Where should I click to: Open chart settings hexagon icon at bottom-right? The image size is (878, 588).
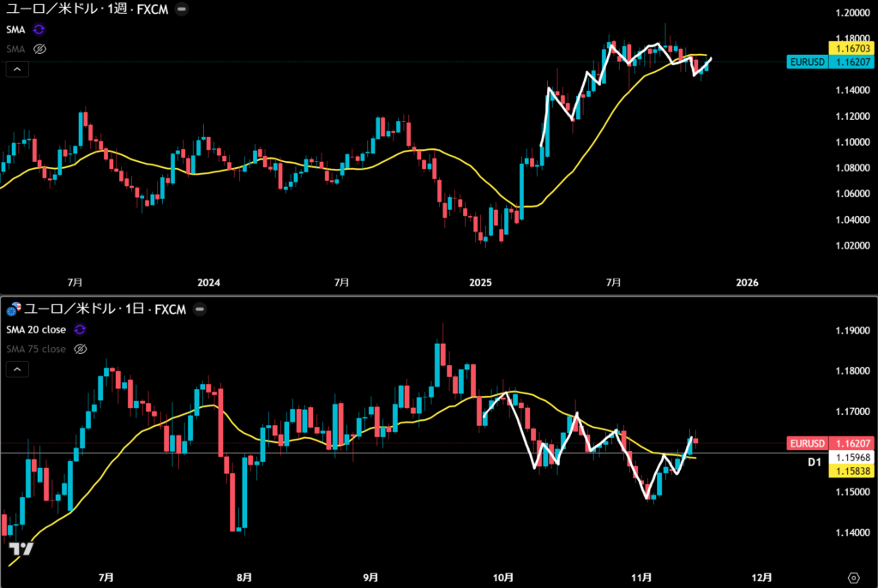tap(854, 576)
